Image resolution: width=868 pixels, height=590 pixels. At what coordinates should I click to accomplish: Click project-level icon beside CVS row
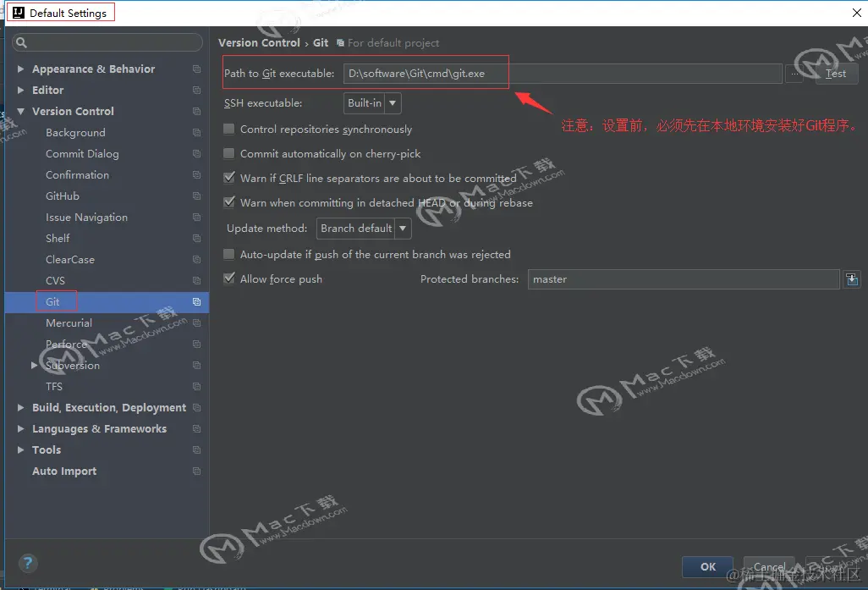(x=196, y=281)
